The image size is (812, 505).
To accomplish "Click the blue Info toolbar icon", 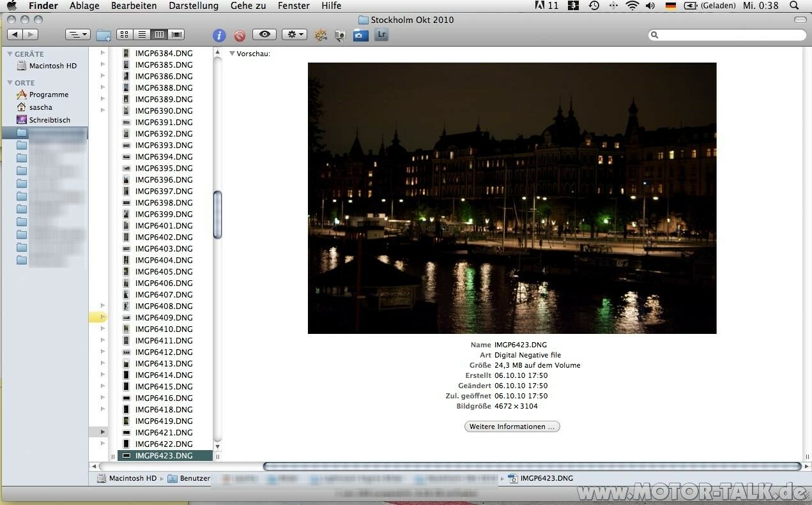I will 219,35.
